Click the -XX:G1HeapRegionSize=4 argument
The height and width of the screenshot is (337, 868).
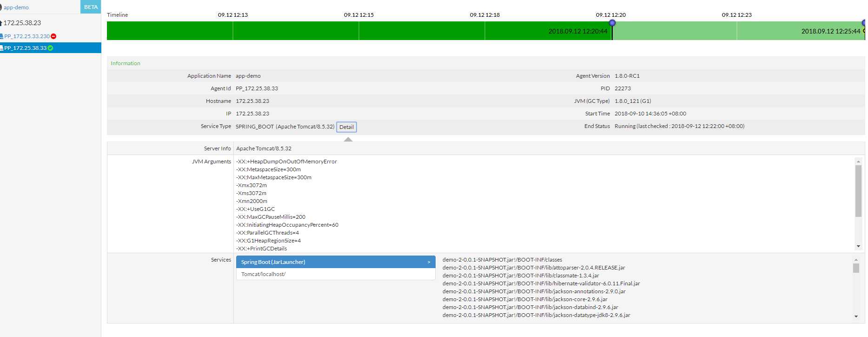pos(268,241)
